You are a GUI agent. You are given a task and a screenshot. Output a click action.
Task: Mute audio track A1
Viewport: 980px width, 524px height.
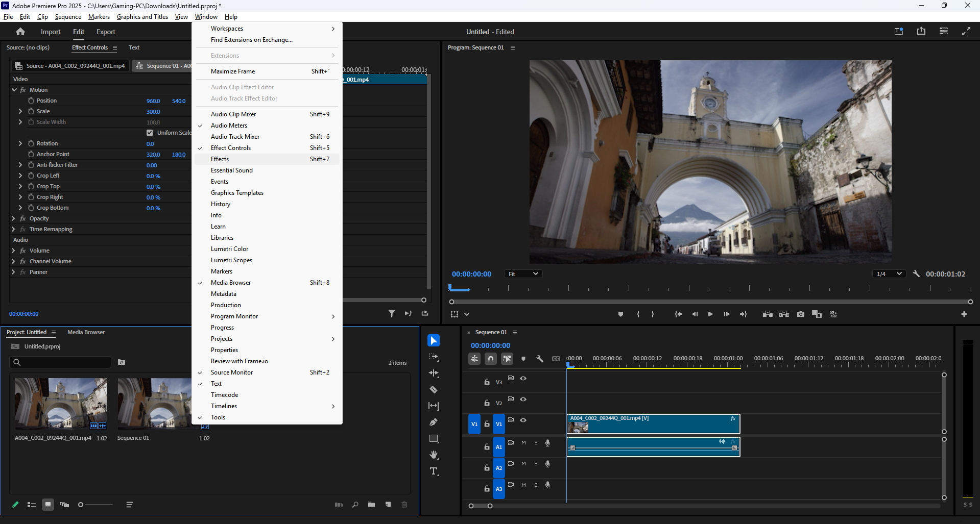(x=523, y=443)
